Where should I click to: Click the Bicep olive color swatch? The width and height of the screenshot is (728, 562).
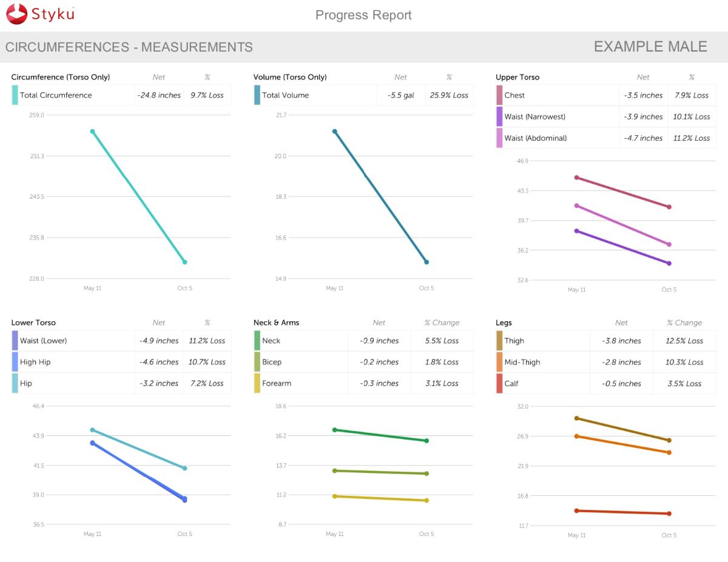point(257,362)
